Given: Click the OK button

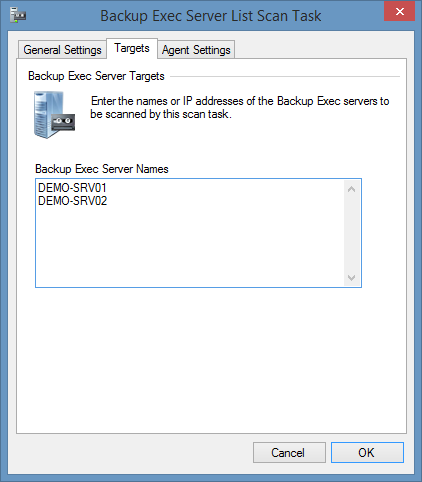Looking at the screenshot, I should pyautogui.click(x=367, y=452).
